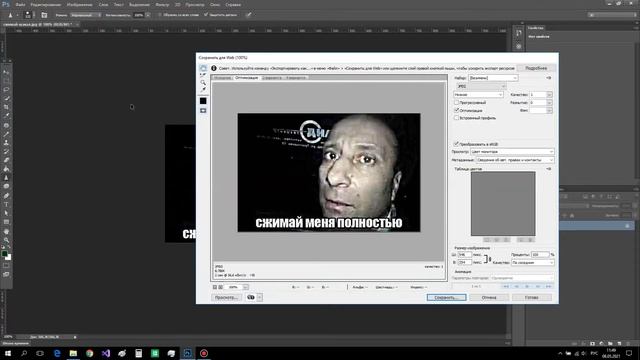Select the Slice Select tool in the dialog

point(203,75)
